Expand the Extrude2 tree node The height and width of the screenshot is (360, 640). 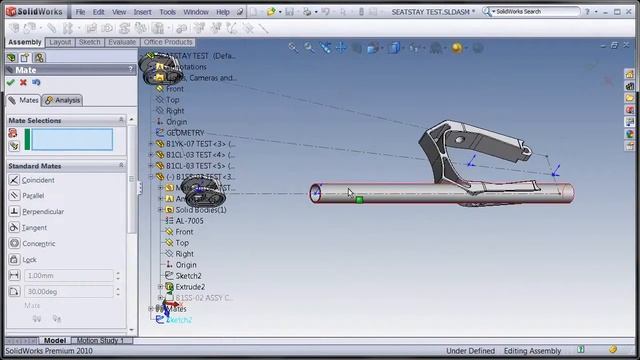tap(160, 287)
